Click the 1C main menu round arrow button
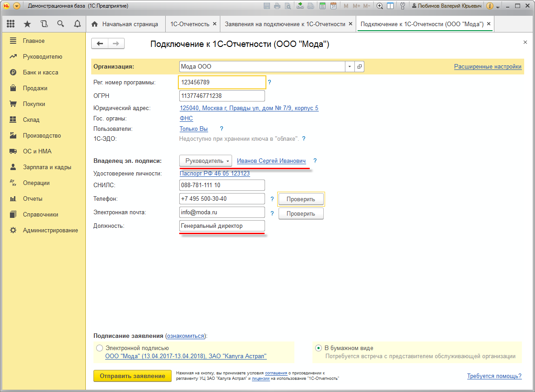 [x=16, y=6]
